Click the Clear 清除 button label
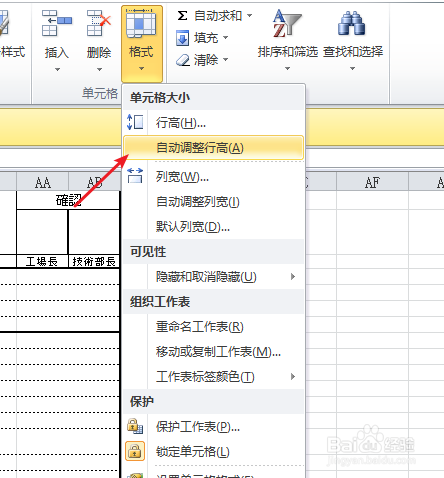444x478 pixels. pos(206,60)
